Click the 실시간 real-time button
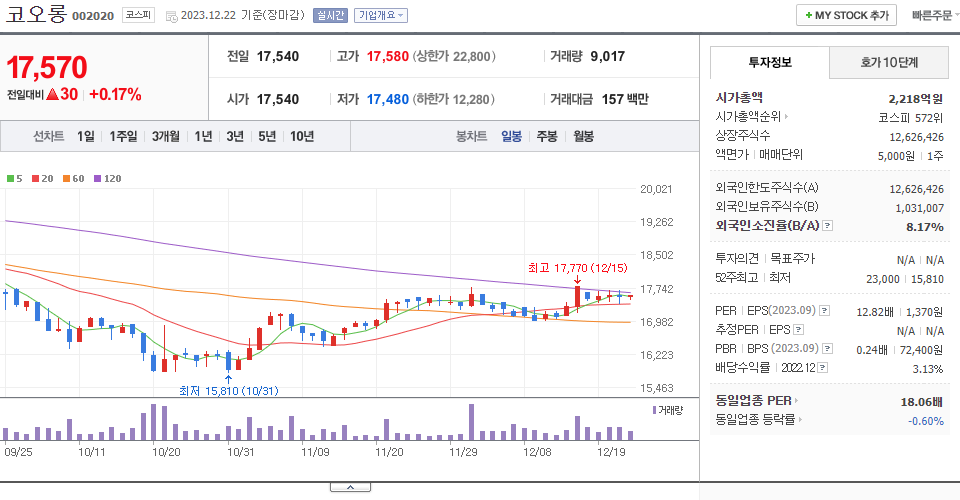 pyautogui.click(x=330, y=15)
